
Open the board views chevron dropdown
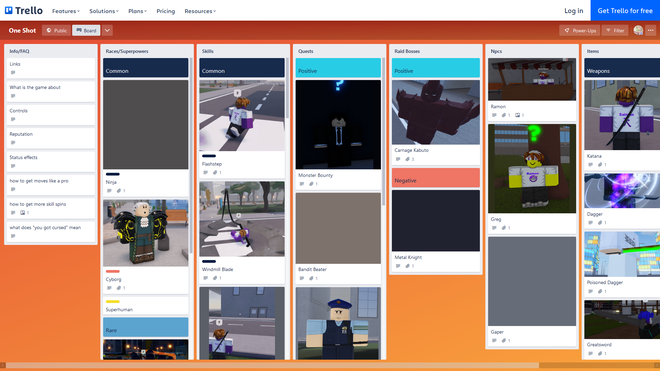(107, 30)
